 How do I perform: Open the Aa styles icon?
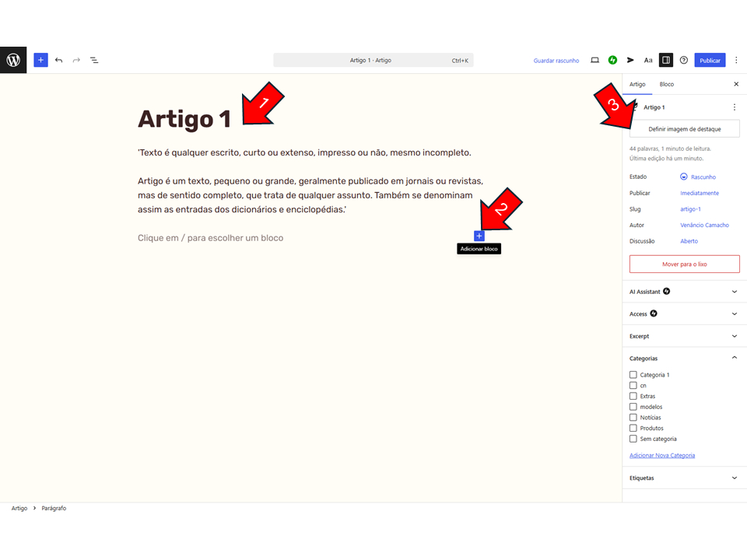coord(648,60)
